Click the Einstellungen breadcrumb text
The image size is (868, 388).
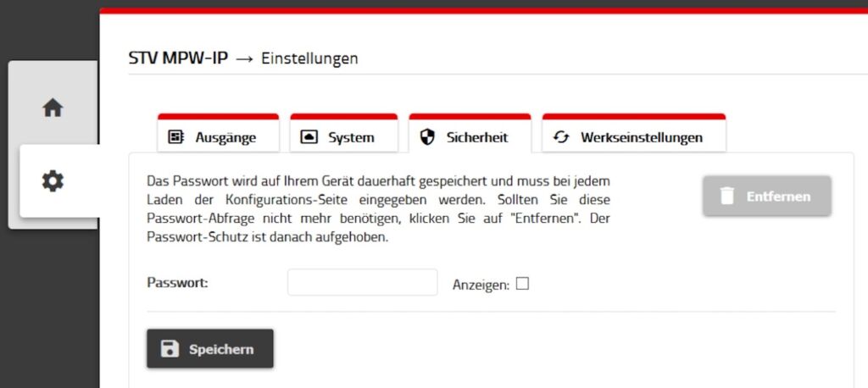pyautogui.click(x=309, y=58)
